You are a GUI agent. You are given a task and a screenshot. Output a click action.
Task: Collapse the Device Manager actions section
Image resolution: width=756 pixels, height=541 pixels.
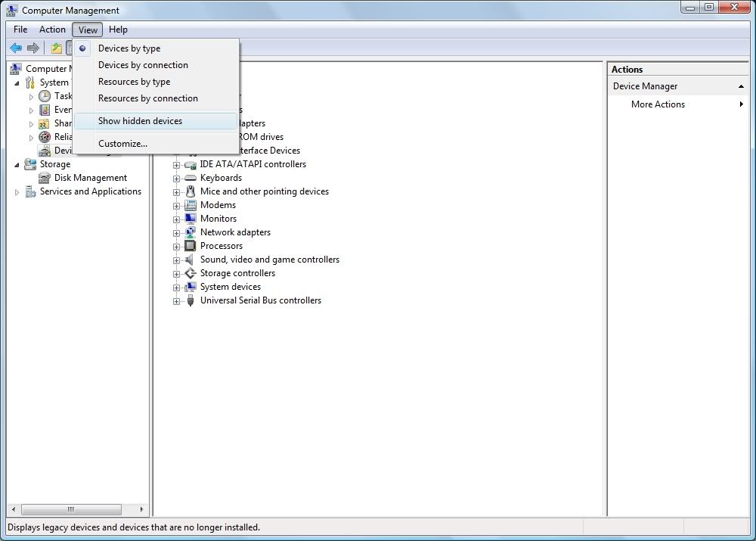point(741,86)
